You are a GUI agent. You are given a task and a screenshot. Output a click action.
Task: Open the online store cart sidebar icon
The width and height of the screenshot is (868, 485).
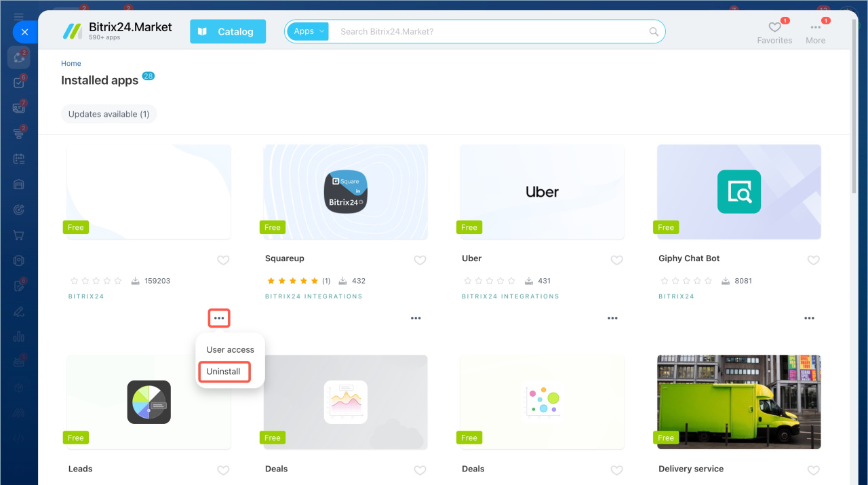pyautogui.click(x=19, y=235)
